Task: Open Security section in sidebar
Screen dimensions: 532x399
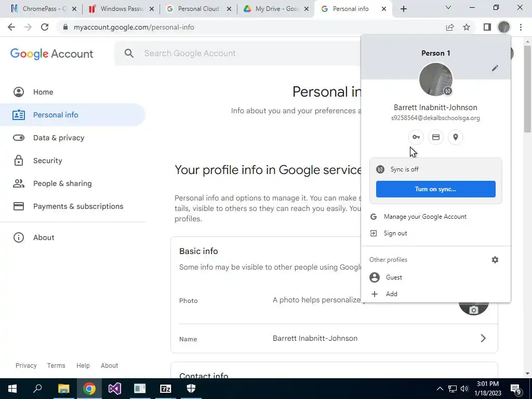Action: 73,161
